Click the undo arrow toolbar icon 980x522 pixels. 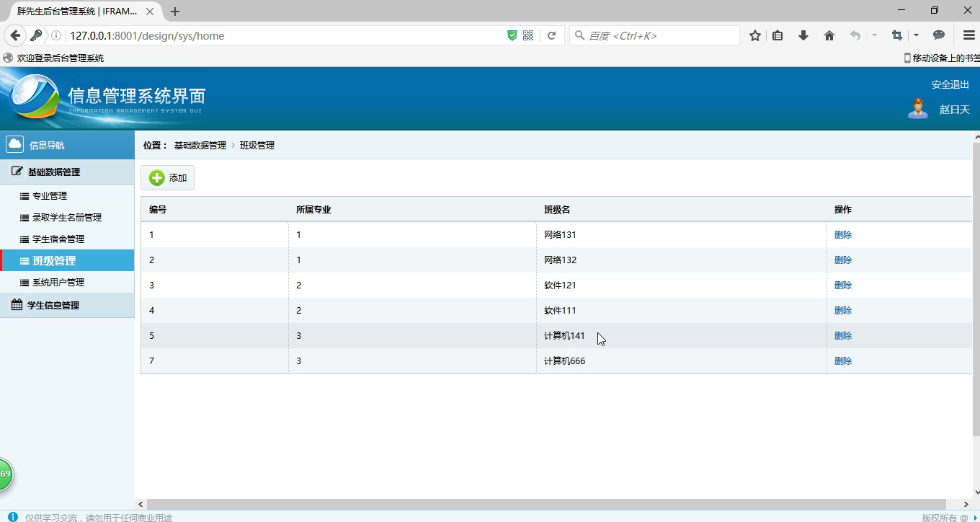point(855,35)
